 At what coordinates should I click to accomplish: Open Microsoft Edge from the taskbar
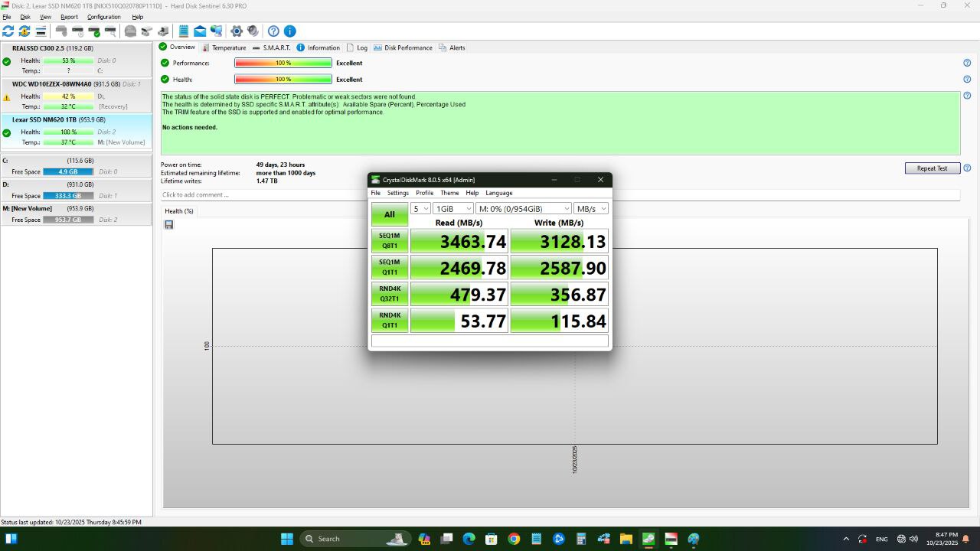pos(468,539)
